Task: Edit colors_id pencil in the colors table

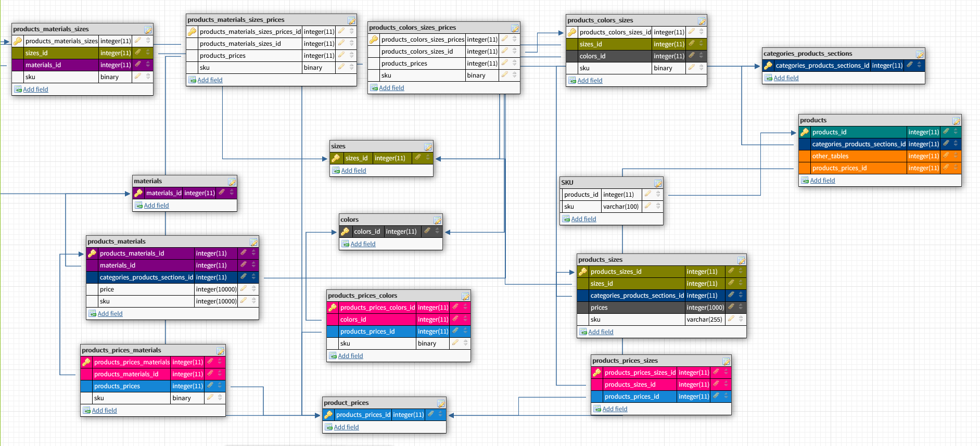Action: [x=427, y=231]
